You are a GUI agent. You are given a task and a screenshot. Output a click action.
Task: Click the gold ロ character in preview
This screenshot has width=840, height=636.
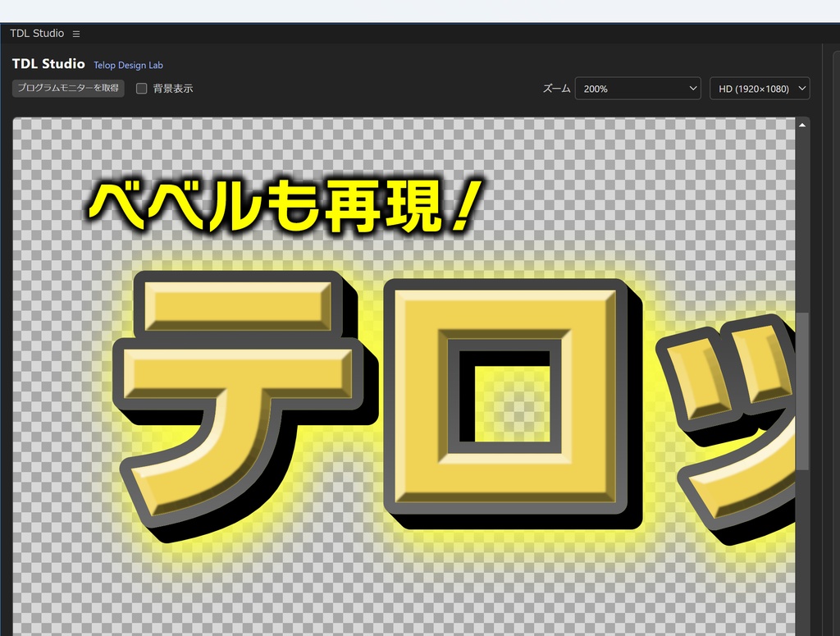pos(512,404)
